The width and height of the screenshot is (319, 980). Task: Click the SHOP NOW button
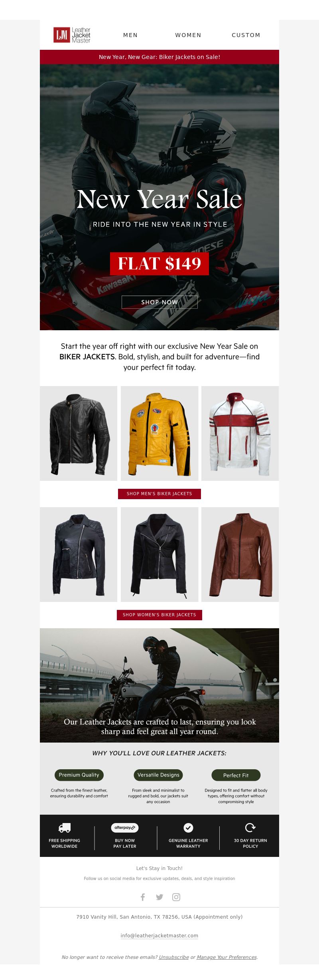[x=159, y=302]
